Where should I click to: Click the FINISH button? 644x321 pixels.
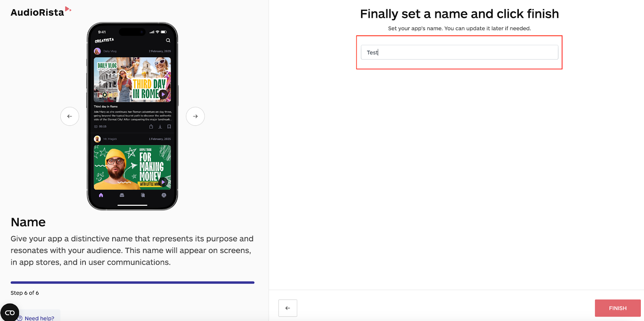(x=617, y=308)
